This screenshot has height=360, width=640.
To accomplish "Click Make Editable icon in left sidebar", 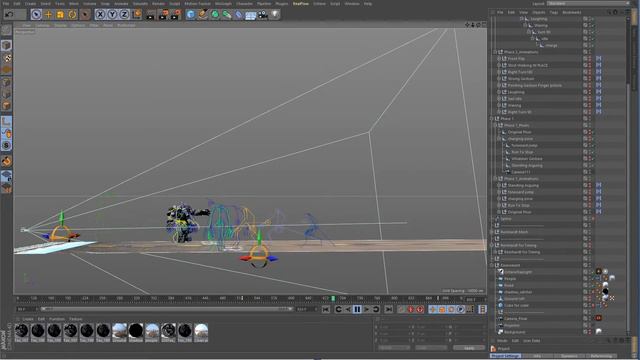I will (x=6, y=31).
